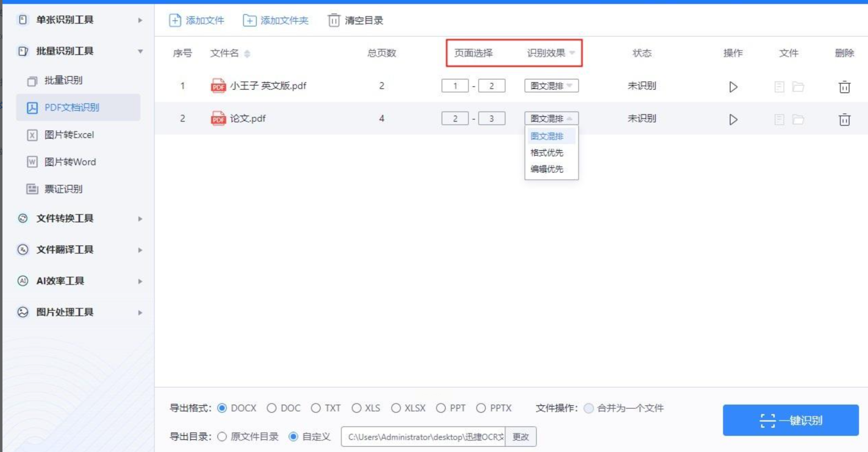The image size is (868, 452).
Task: Open output folder for 小王子 英文版.pdf
Action: click(798, 87)
